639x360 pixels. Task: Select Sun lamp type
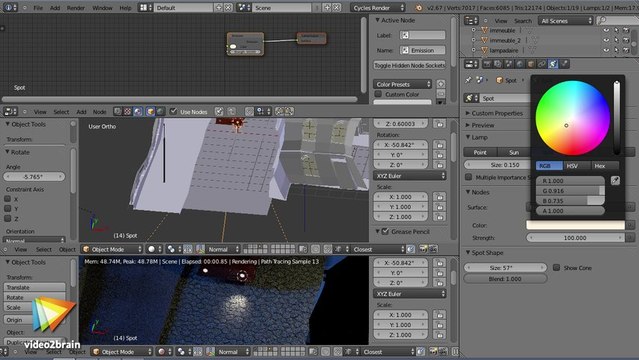(514, 152)
